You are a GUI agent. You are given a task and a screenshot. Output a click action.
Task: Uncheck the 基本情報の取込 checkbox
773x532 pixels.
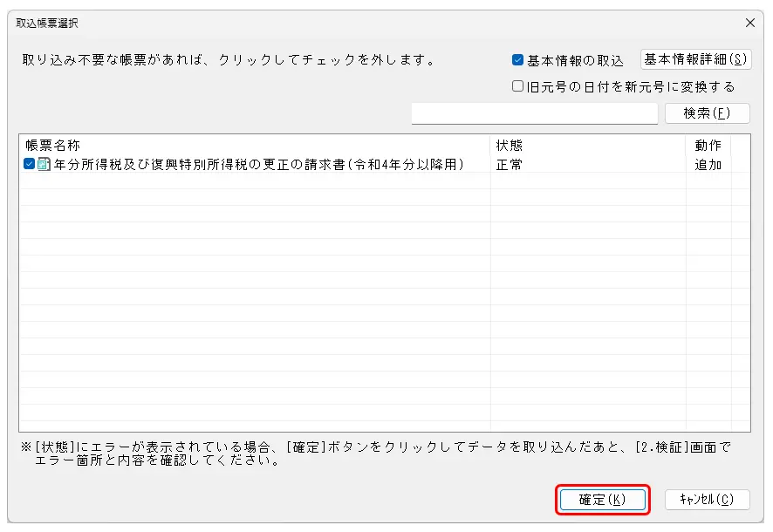point(518,60)
